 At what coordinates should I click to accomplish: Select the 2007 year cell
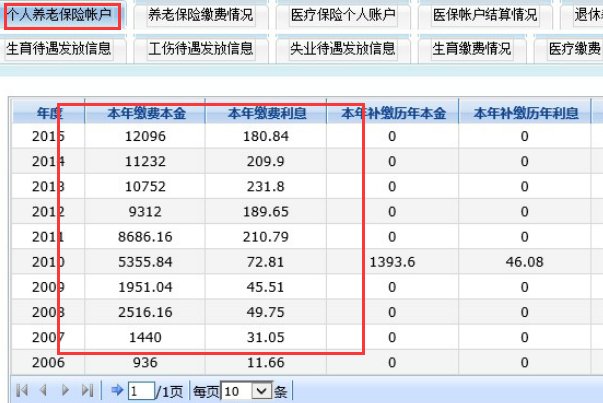48,337
